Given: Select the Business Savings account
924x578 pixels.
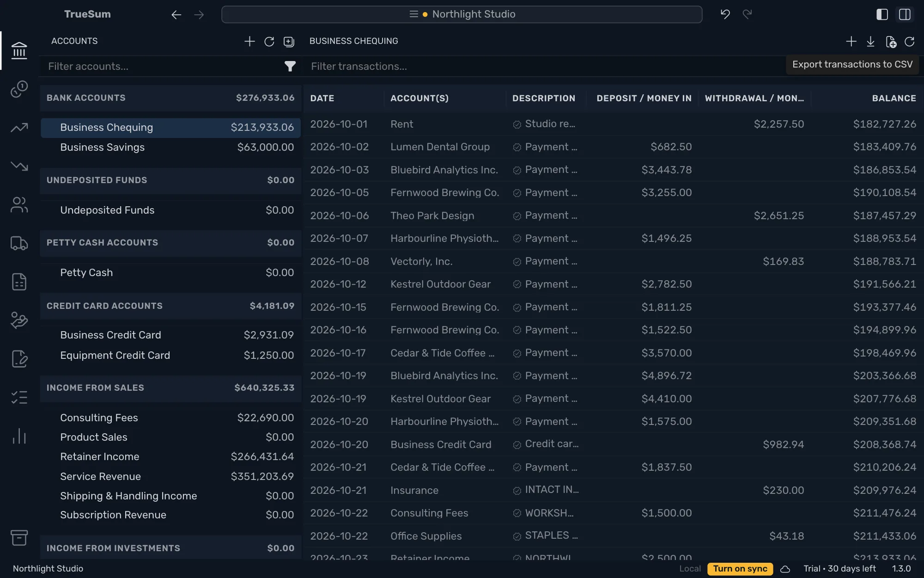Looking at the screenshot, I should coord(170,148).
